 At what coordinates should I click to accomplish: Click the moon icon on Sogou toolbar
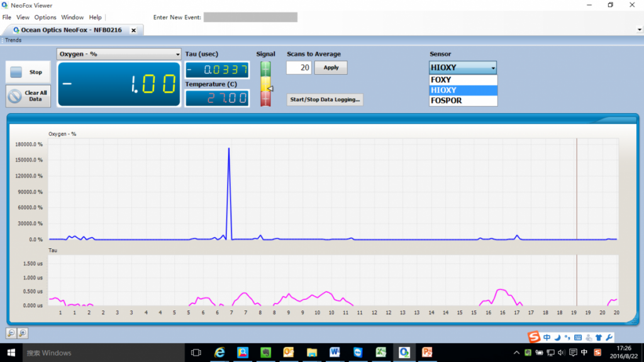pyautogui.click(x=557, y=337)
